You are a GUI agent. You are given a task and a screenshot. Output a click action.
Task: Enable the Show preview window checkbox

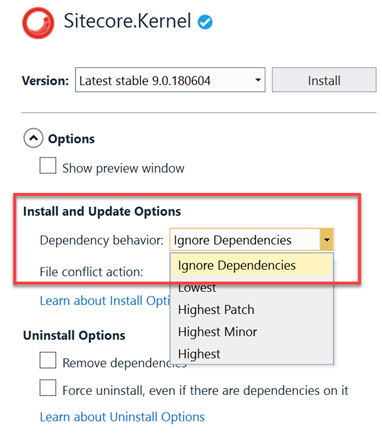(x=48, y=166)
